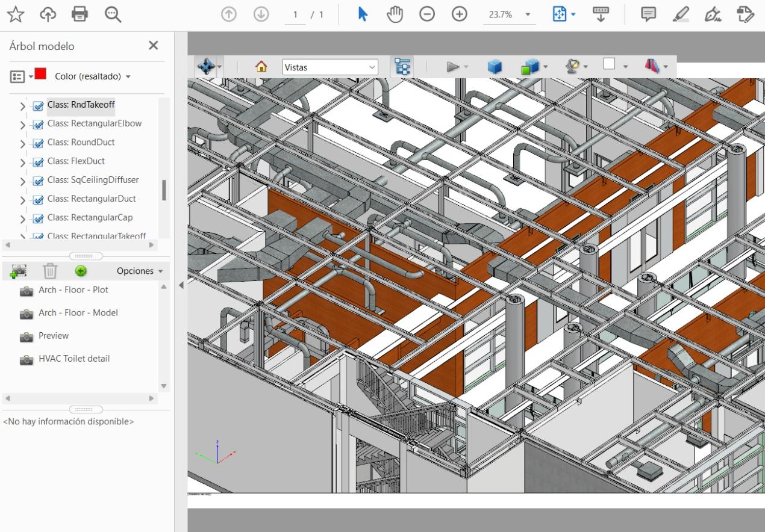Image resolution: width=765 pixels, height=532 pixels.
Task: Uncheck Class: SqCeilingDiffuser checkbox
Action: pyautogui.click(x=37, y=181)
